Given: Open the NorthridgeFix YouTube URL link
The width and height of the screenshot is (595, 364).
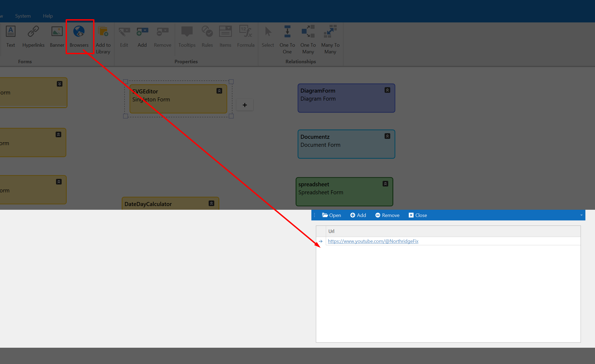Looking at the screenshot, I should (x=373, y=241).
